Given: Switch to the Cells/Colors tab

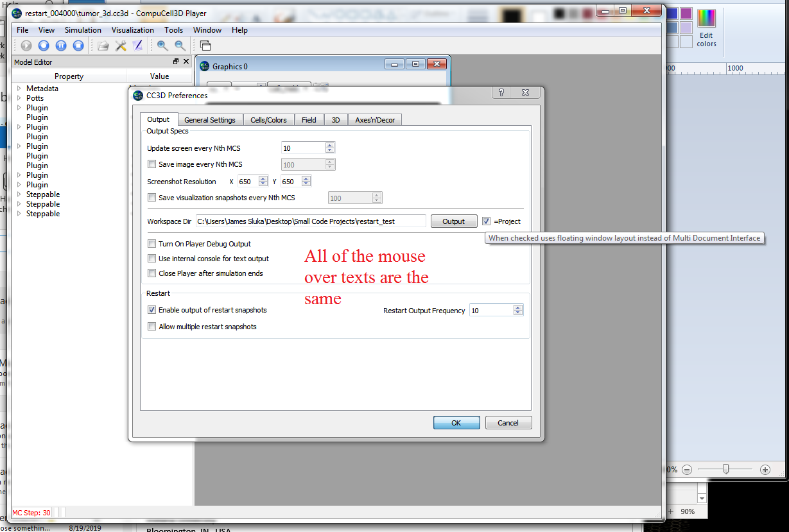Looking at the screenshot, I should (x=268, y=119).
